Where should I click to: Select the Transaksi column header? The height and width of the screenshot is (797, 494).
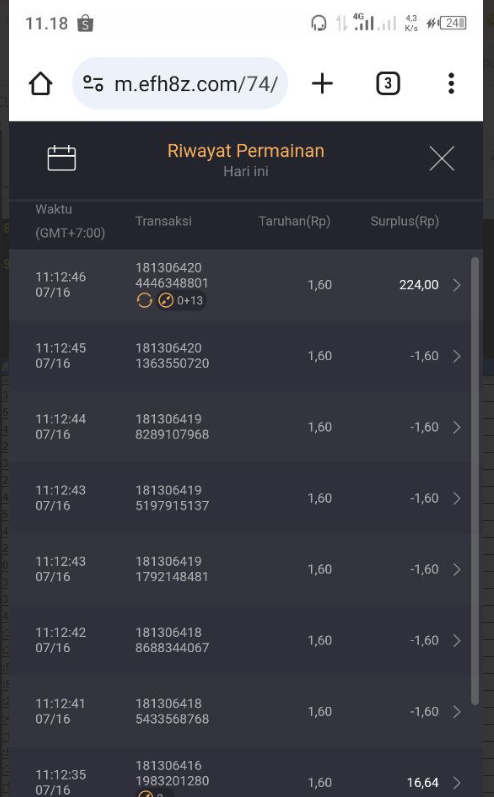(x=163, y=221)
